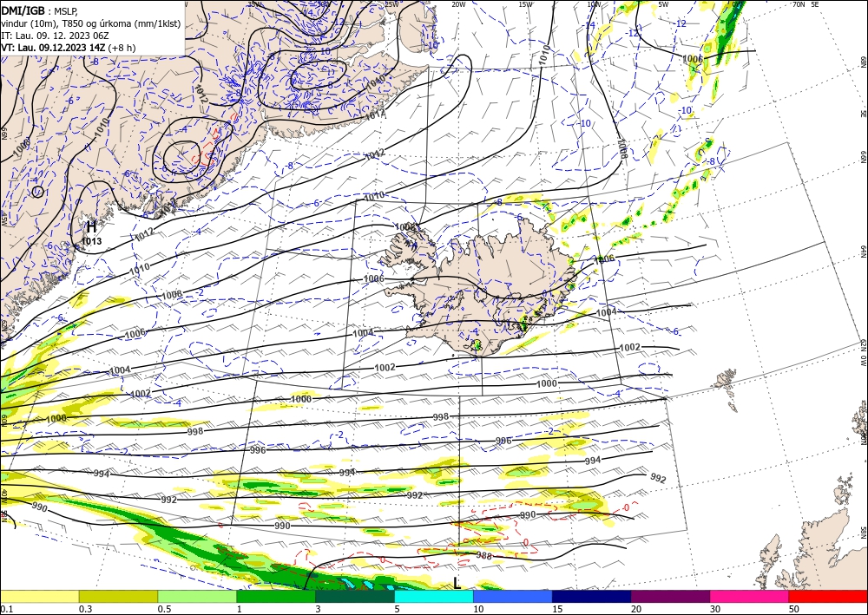
Task: Select the olive 0.3–0.5 precipitation swatch
Action: (118, 596)
